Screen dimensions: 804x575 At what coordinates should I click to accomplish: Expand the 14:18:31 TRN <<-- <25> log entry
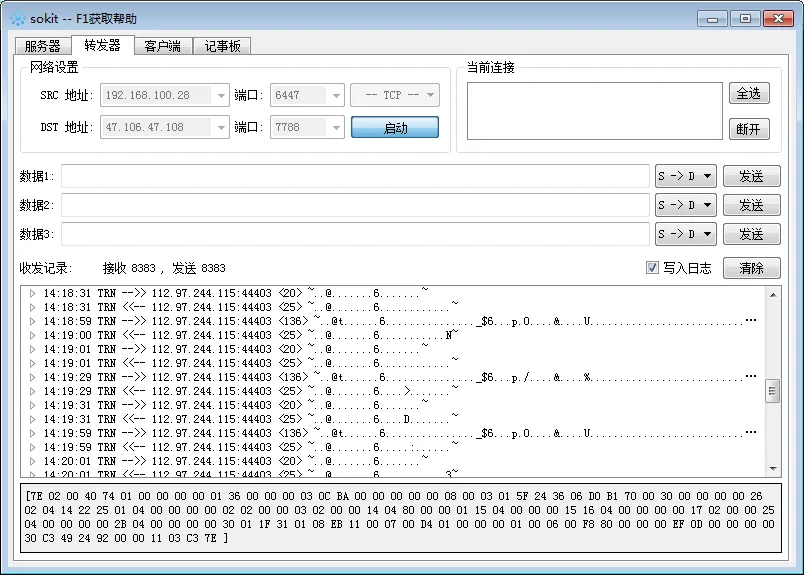click(32, 307)
